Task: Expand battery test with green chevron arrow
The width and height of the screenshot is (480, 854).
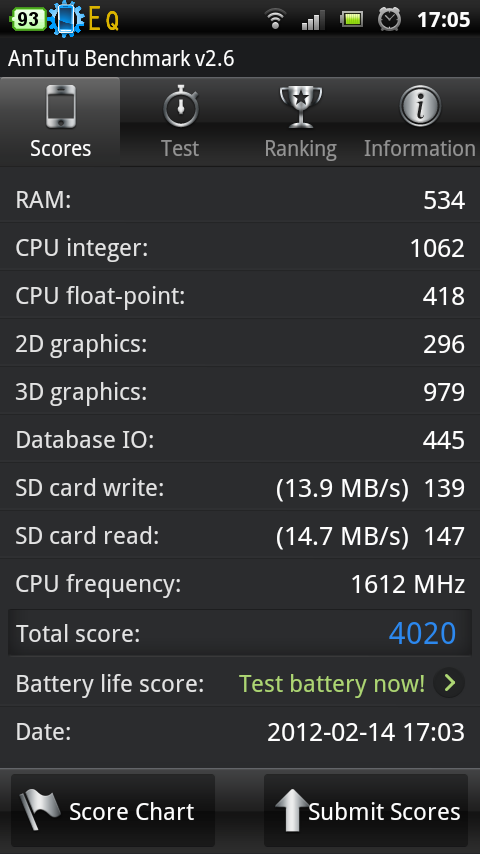Action: (x=449, y=682)
